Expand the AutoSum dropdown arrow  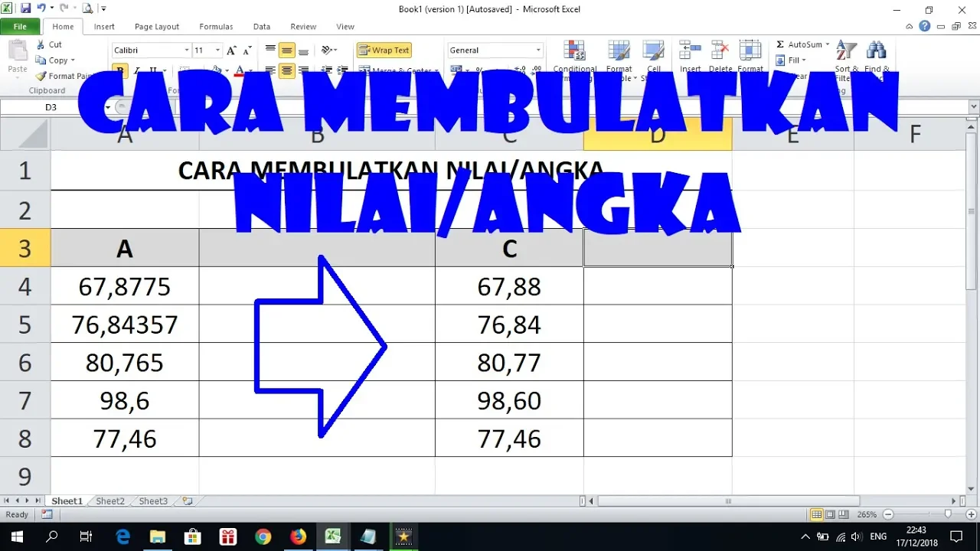coord(828,44)
